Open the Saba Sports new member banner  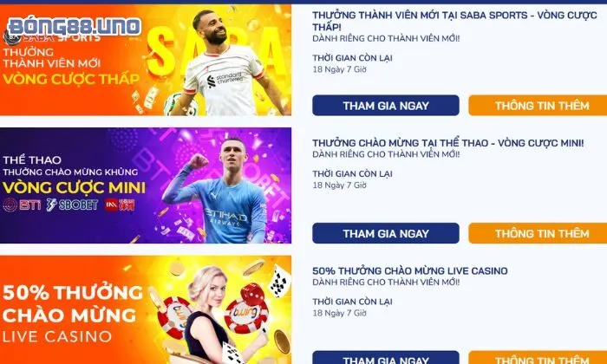146,60
